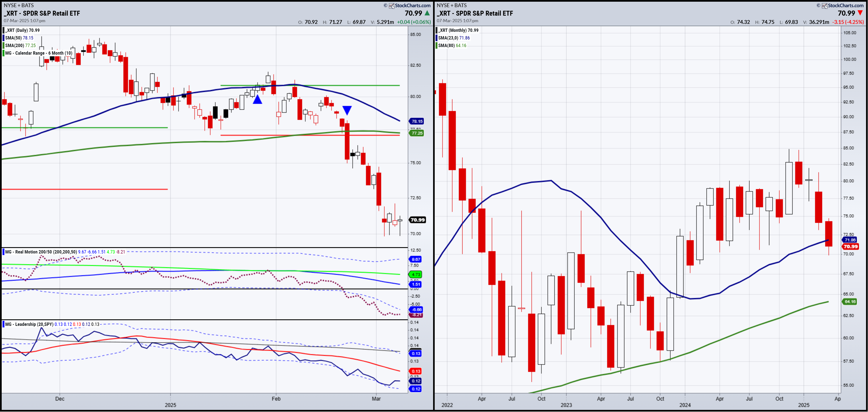Click the blue down-triangle sell marker

coord(347,110)
